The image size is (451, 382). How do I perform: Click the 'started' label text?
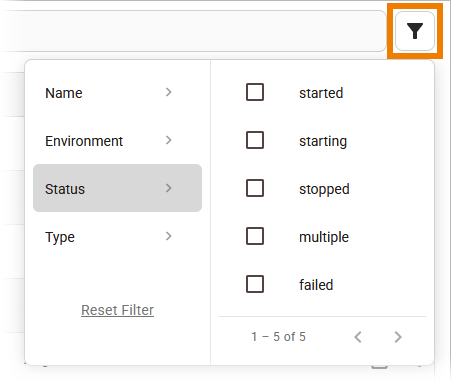point(321,93)
